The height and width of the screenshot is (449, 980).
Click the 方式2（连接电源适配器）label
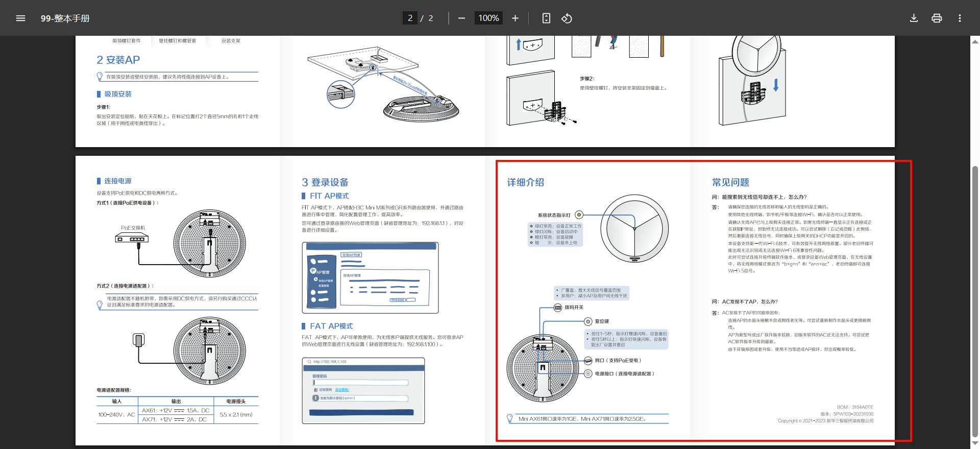click(126, 286)
